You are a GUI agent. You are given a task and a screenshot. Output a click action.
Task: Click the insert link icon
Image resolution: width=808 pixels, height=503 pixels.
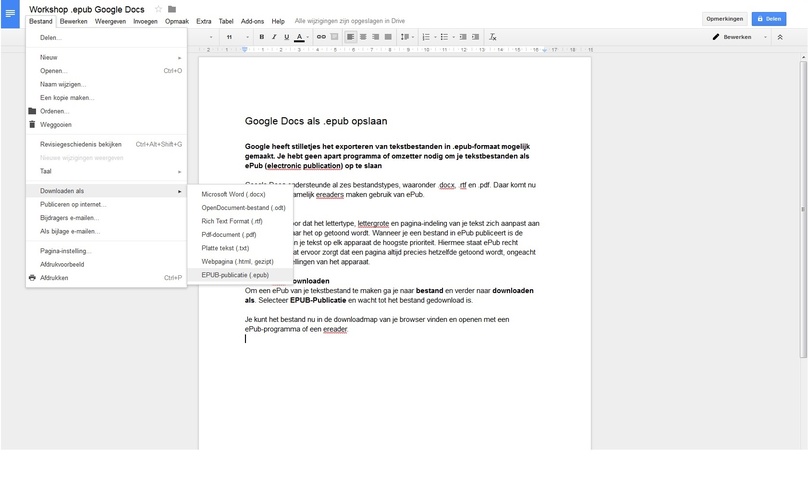(321, 37)
